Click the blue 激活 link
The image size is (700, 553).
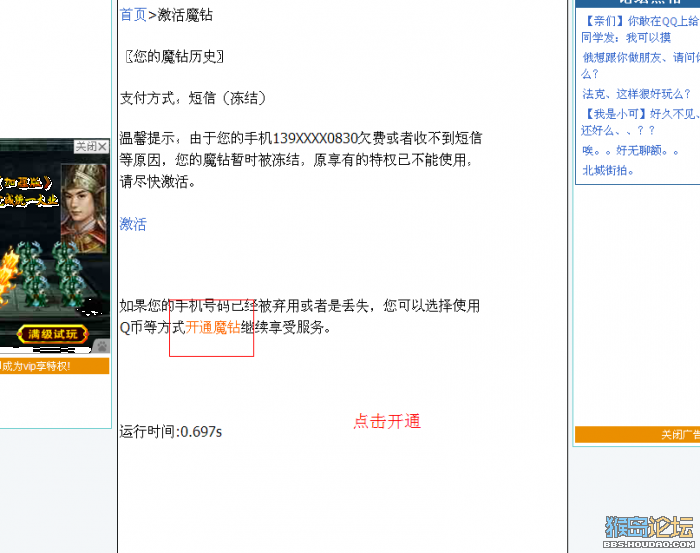[x=133, y=224]
